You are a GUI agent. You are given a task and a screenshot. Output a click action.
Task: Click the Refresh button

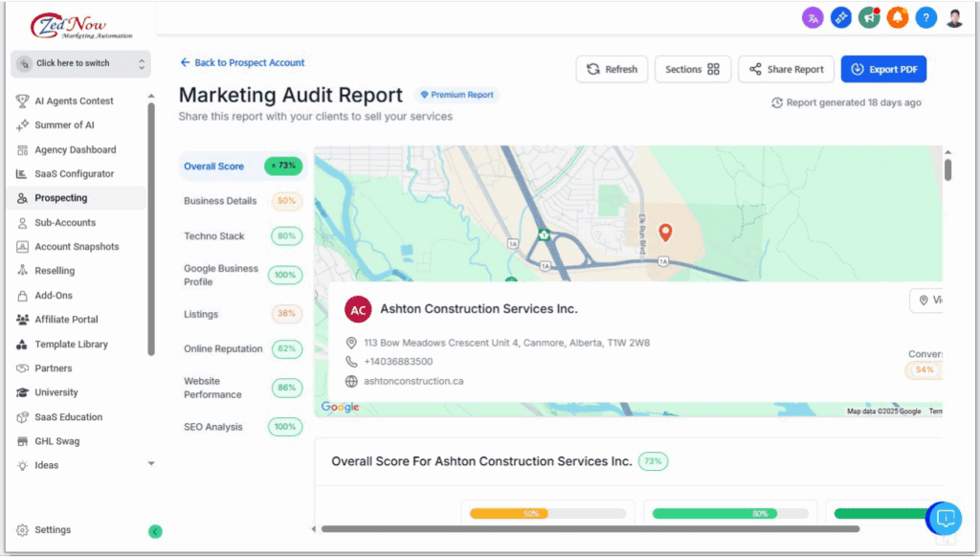click(x=612, y=69)
